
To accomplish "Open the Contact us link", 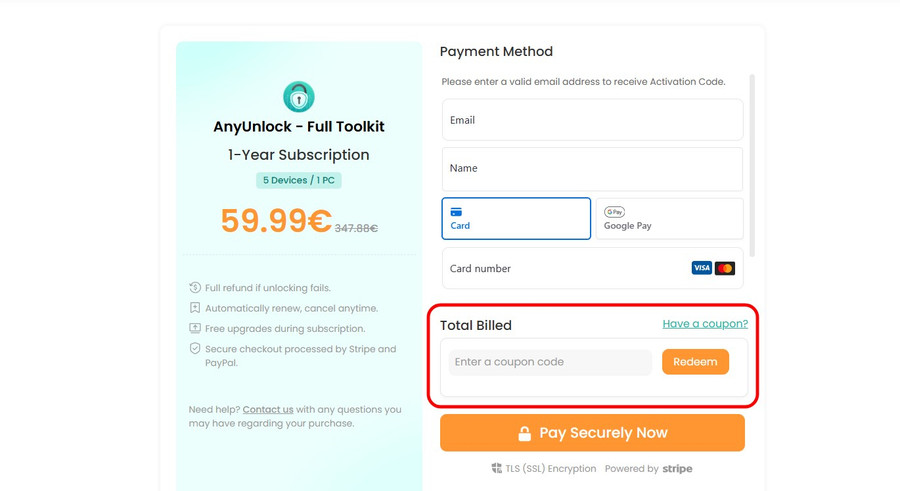I will 268,409.
